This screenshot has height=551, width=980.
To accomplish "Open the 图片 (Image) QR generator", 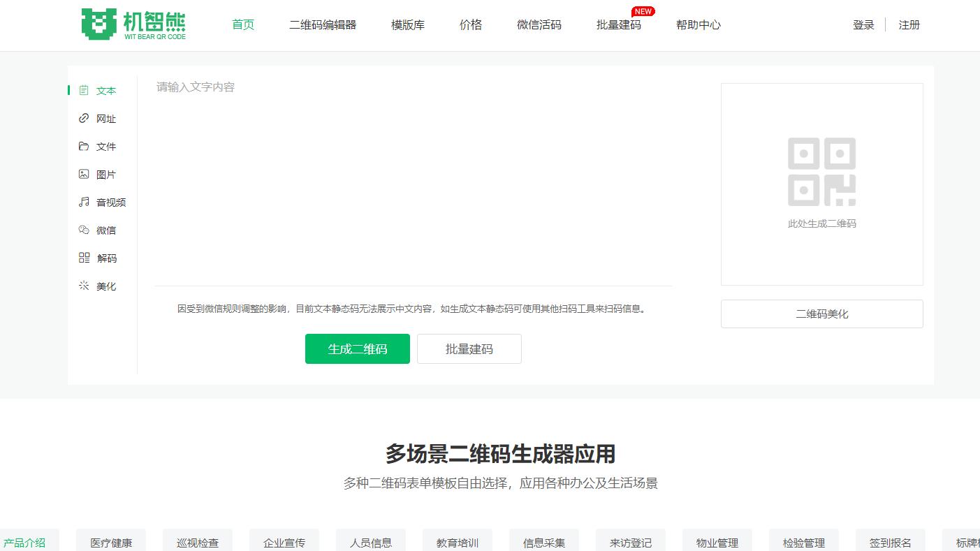I will [83, 174].
